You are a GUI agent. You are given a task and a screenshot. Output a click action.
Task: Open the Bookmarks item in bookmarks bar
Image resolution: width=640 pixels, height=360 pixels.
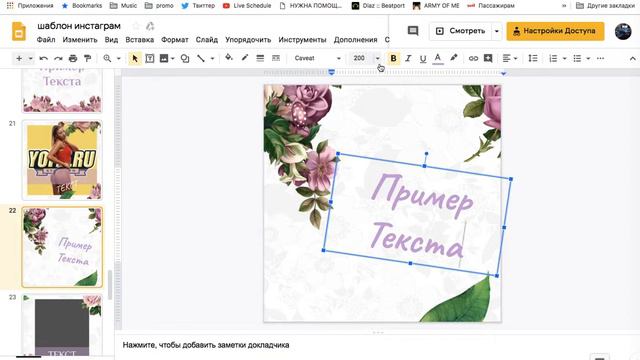tap(82, 6)
